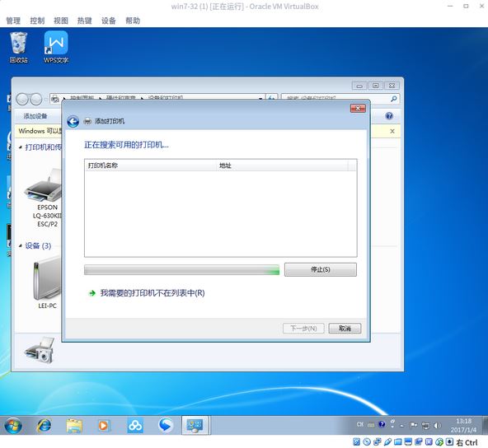The height and width of the screenshot is (448, 488).
Task: Click the 取消 button
Action: pos(345,329)
